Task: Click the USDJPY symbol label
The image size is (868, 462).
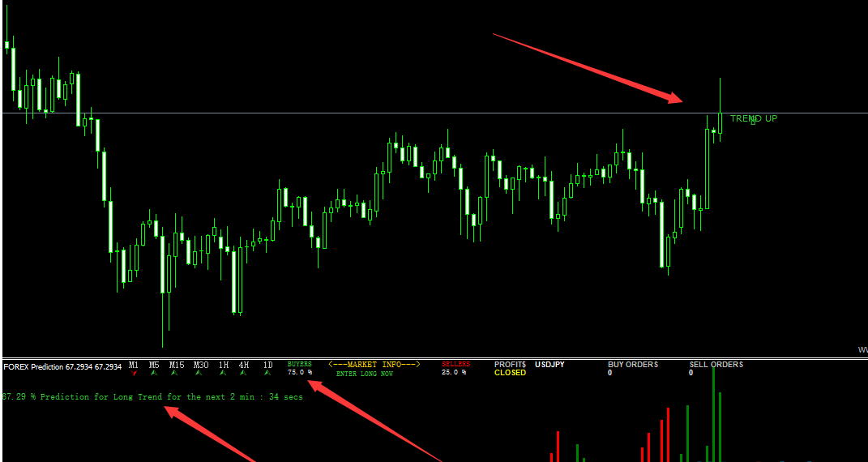Action: [x=549, y=365]
